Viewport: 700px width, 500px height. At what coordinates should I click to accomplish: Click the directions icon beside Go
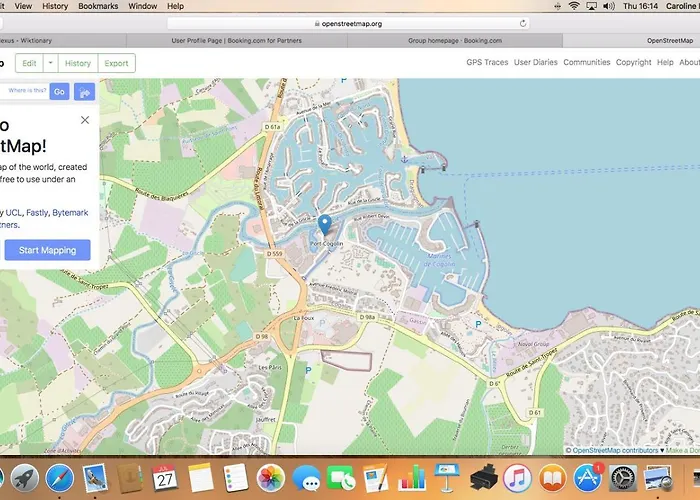(x=84, y=92)
